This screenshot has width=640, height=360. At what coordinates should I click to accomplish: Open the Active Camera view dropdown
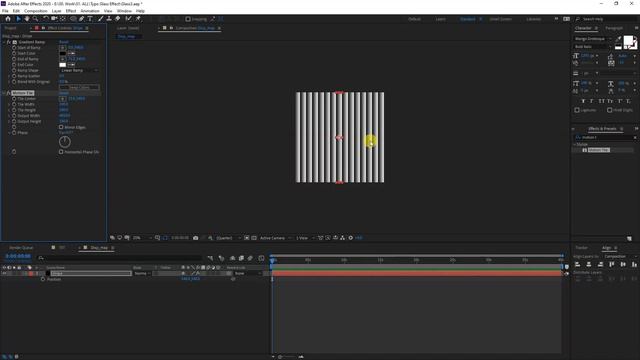[x=276, y=238]
